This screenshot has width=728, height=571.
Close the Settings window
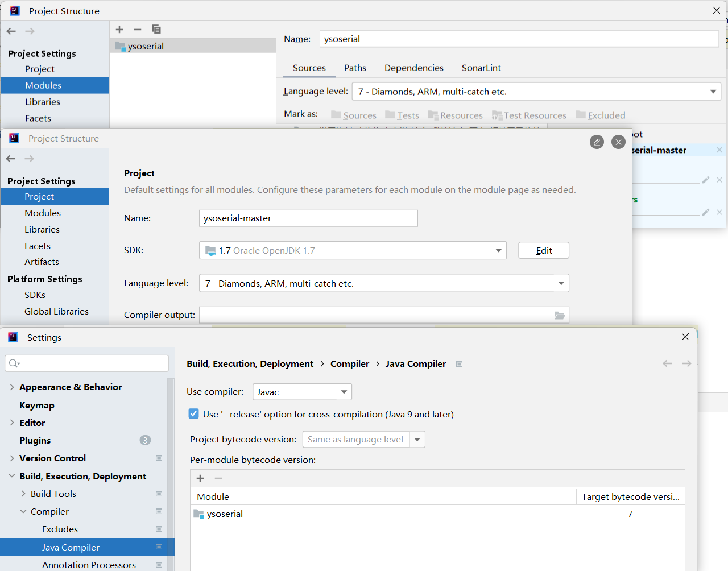tap(685, 337)
